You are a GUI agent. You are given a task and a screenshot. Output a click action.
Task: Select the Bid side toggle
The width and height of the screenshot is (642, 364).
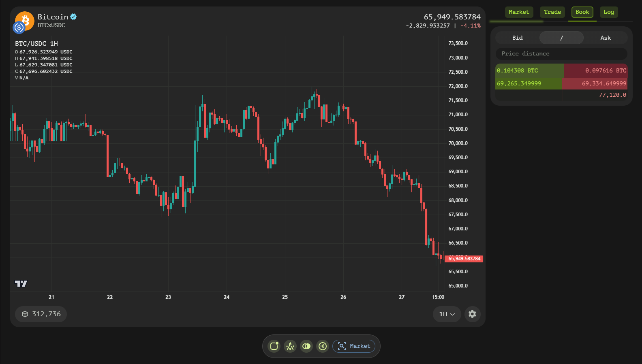tap(517, 38)
